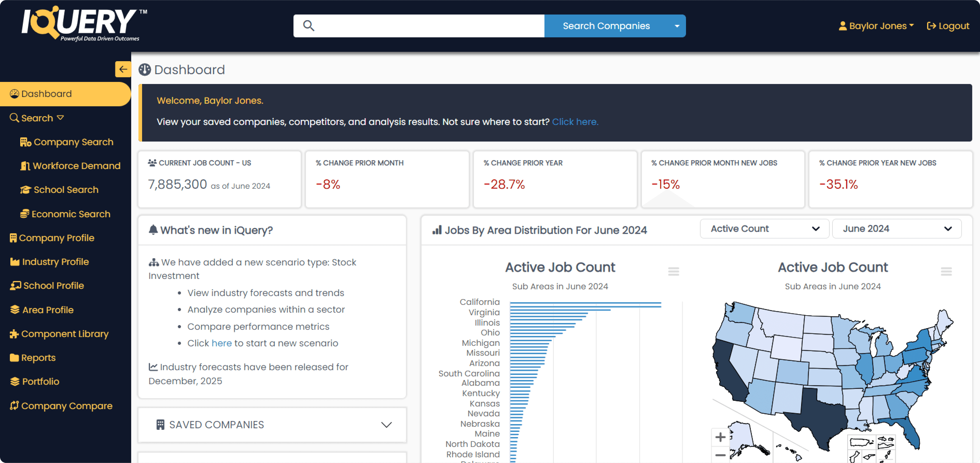Open Component Library in the sidebar
The width and height of the screenshot is (980, 463).
pyautogui.click(x=59, y=334)
